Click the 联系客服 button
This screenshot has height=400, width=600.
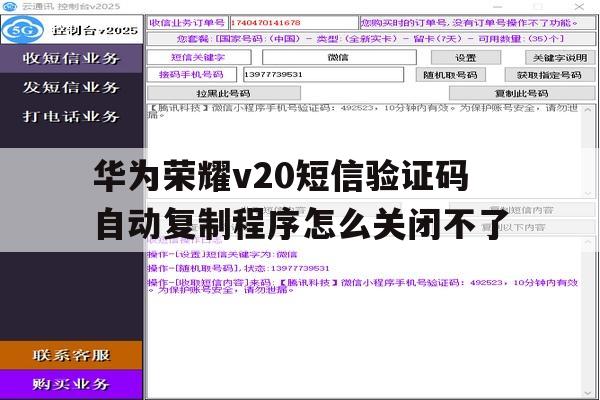point(71,355)
